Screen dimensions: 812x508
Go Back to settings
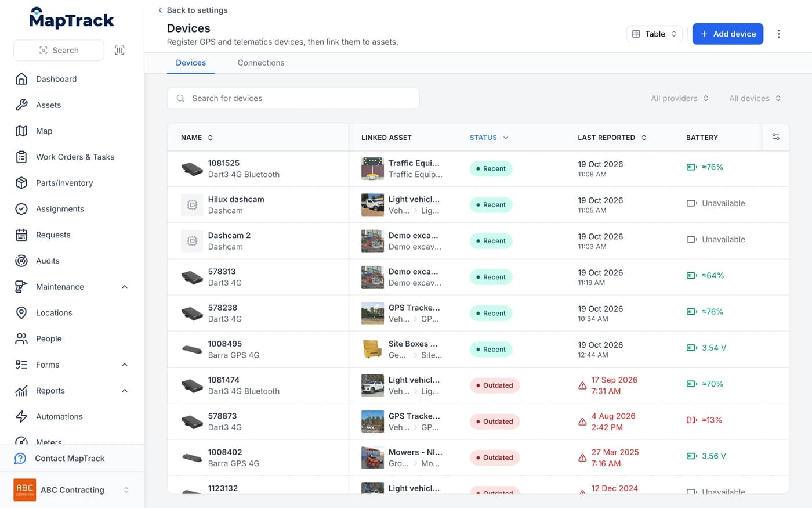[193, 10]
